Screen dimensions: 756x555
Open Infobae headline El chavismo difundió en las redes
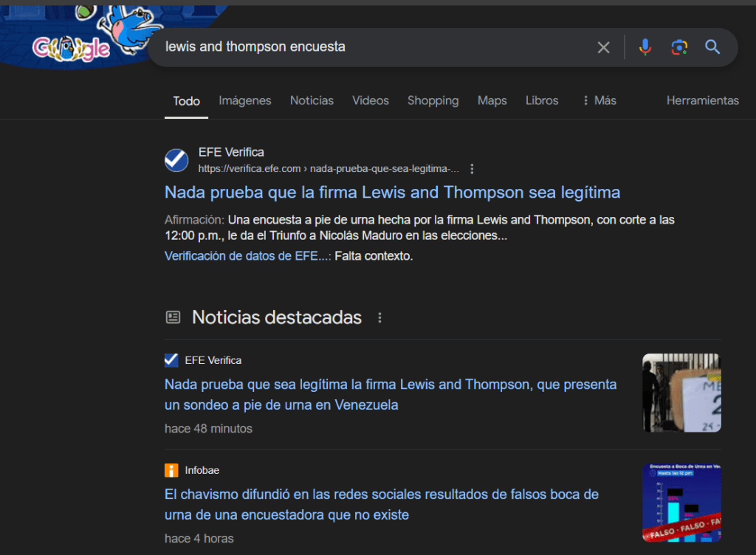pyautogui.click(x=382, y=504)
